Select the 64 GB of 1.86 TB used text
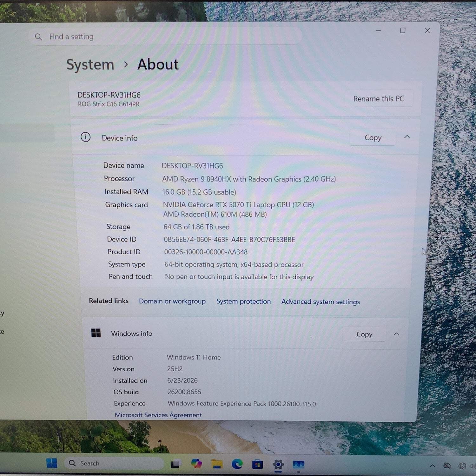This screenshot has width=476, height=476. (196, 227)
